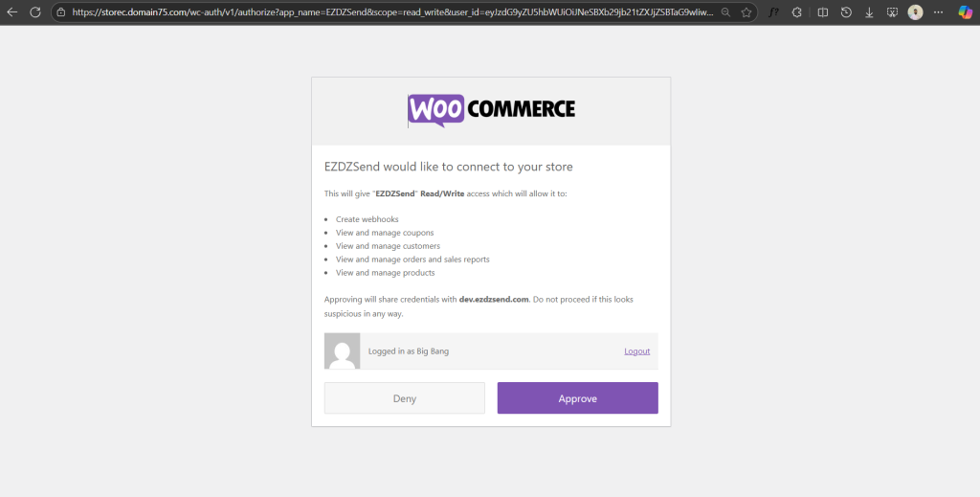The width and height of the screenshot is (980, 497).
Task: Open browser settings ellipsis menu
Action: 940,12
